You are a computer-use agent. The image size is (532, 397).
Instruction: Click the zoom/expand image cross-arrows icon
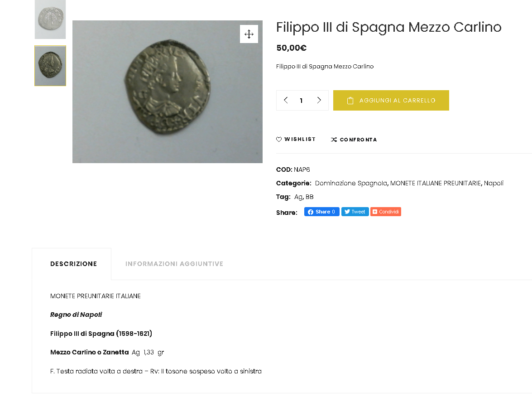click(249, 34)
